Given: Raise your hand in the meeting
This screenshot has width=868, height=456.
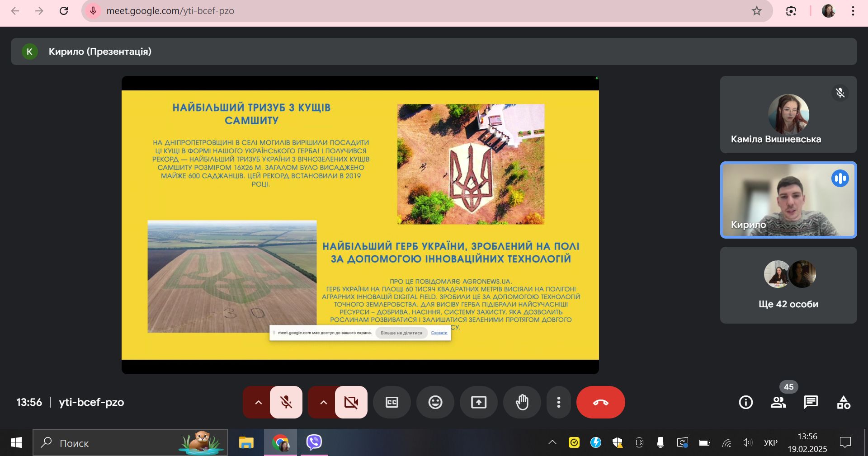Looking at the screenshot, I should pos(522,402).
